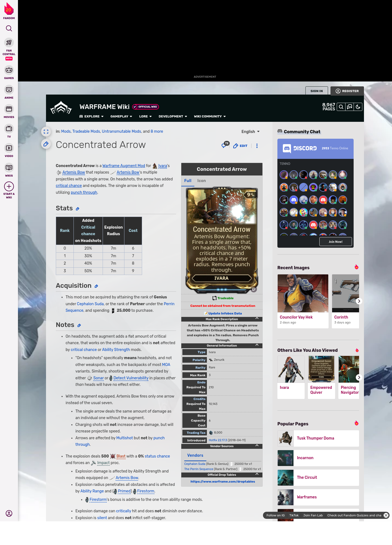392x545 pixels.
Task: Edit the Notes section pencil icon
Action: tap(79, 325)
